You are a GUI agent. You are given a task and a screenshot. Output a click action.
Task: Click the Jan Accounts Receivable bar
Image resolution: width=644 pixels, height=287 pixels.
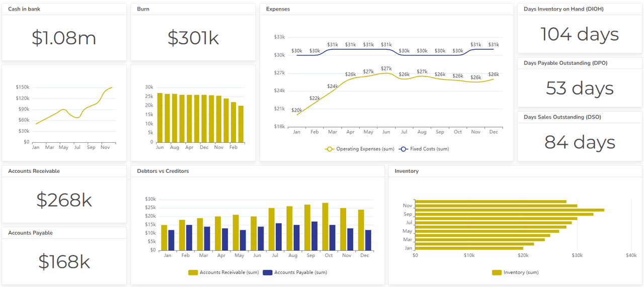[164, 238]
